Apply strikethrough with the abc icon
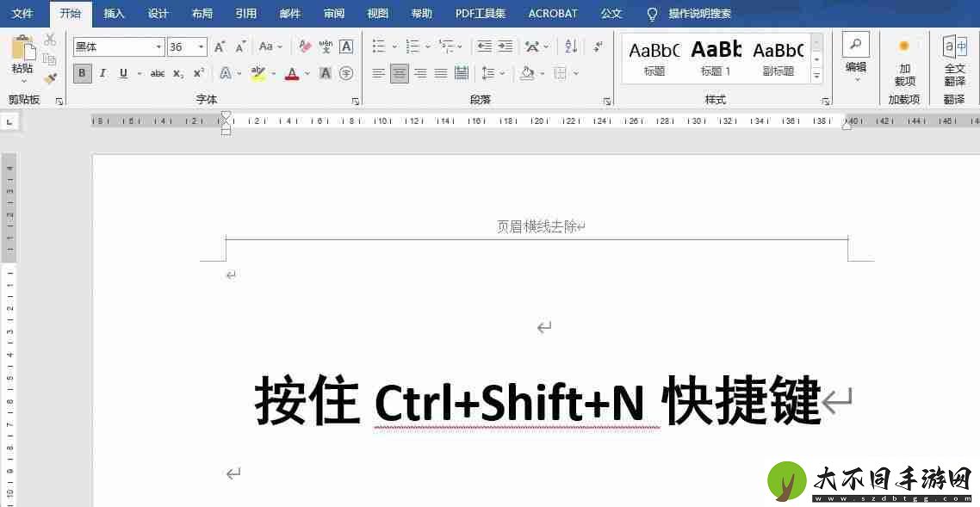Screen dimensions: 980x507 (158, 74)
